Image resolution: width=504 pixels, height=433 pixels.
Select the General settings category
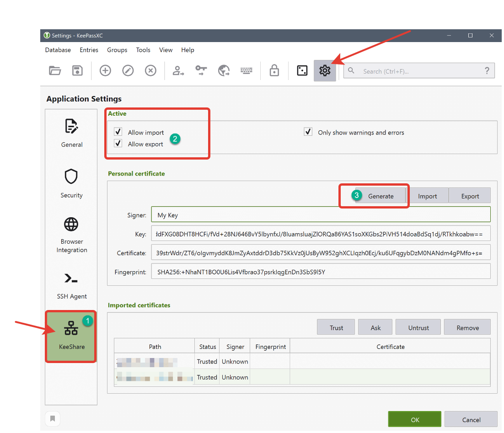pos(71,133)
